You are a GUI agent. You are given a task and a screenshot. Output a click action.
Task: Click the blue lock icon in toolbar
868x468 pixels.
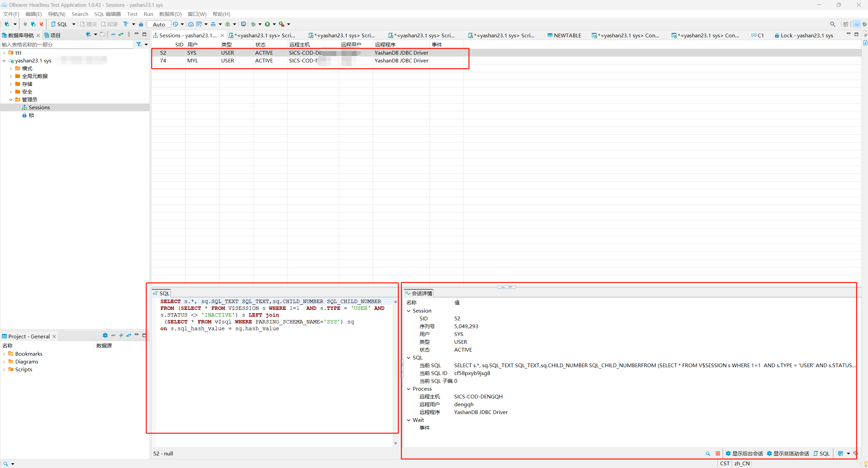[x=141, y=24]
